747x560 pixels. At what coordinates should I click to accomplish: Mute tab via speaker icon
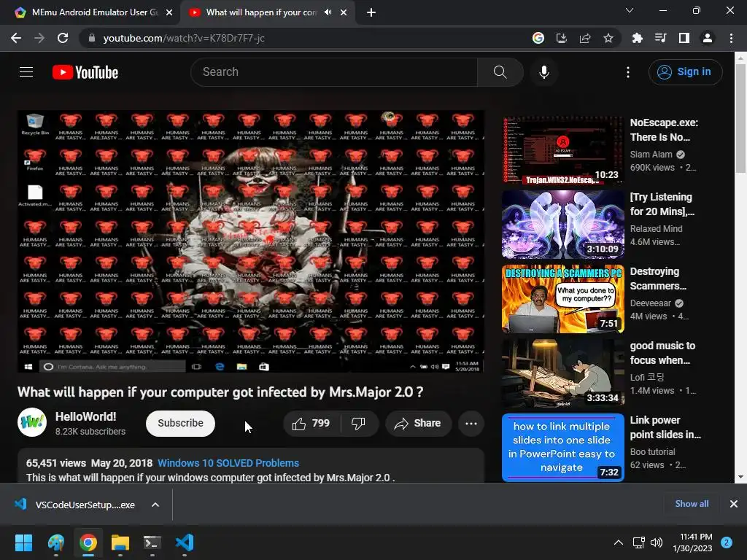click(328, 12)
